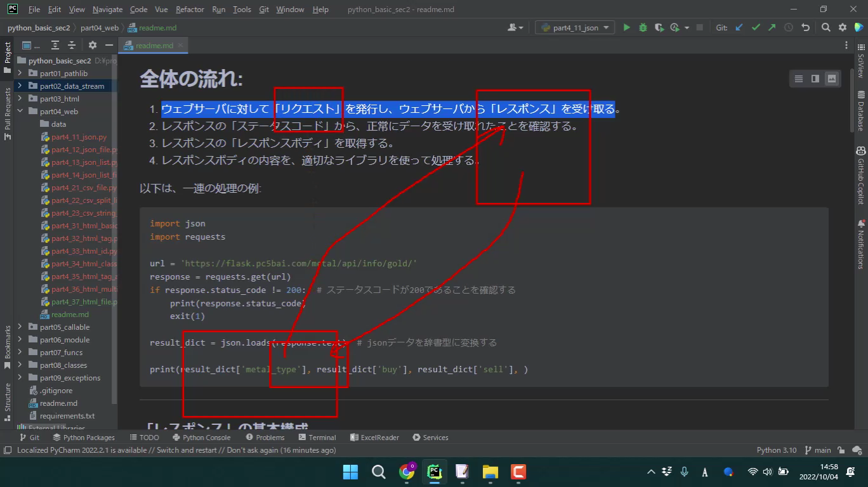Switch markdown view to editor and preview
Screen dimensions: 868x487
tap(815, 79)
